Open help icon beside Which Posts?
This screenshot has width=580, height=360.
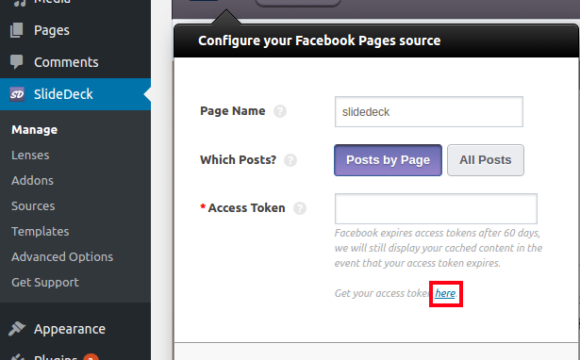tap(290, 160)
